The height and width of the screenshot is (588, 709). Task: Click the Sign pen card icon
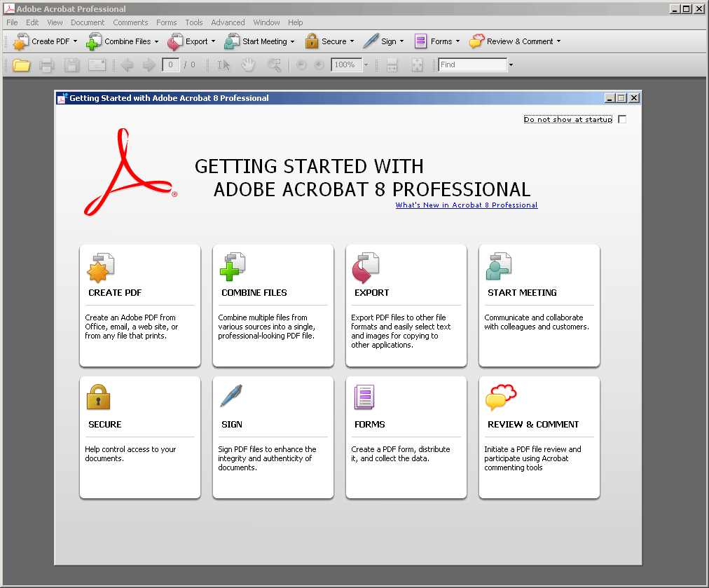coord(231,396)
